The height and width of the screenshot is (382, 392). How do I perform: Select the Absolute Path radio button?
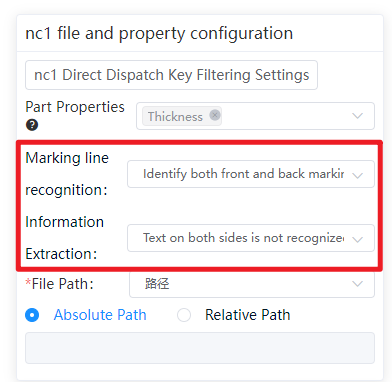[32, 315]
